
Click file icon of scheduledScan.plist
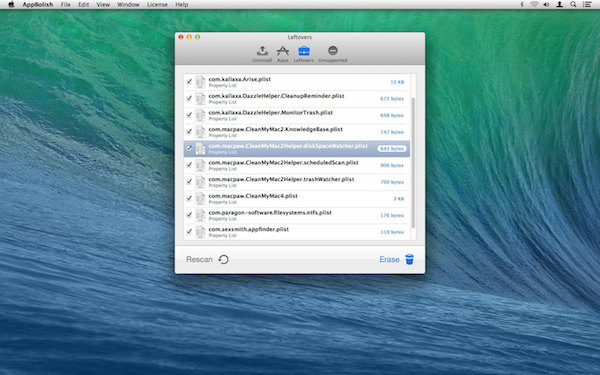pyautogui.click(x=200, y=165)
